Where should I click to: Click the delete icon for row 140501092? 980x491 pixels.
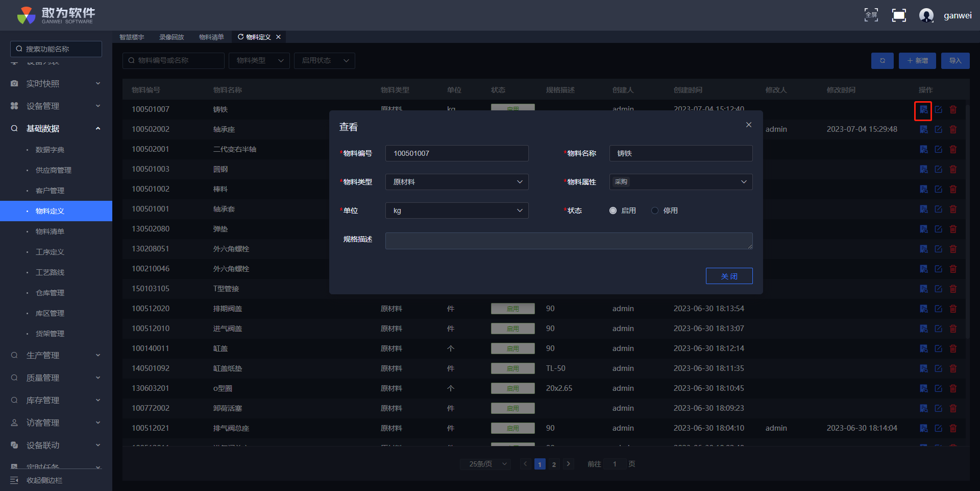[953, 369]
